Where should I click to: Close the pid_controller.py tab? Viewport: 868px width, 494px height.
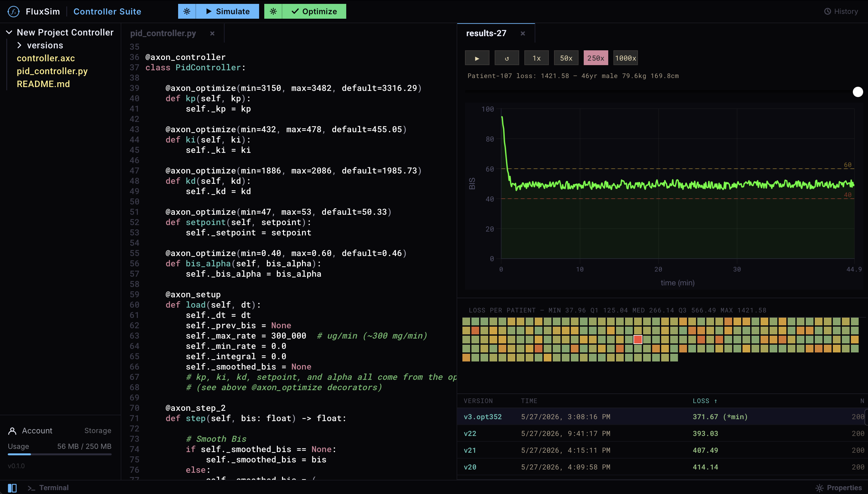(x=212, y=33)
